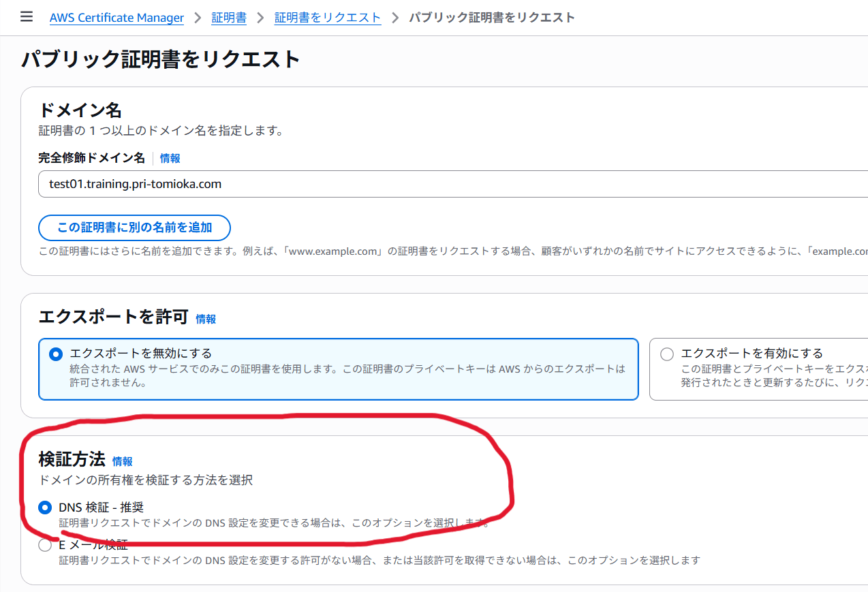Choose E メール検証 radio button
The image size is (868, 592).
pyautogui.click(x=45, y=545)
